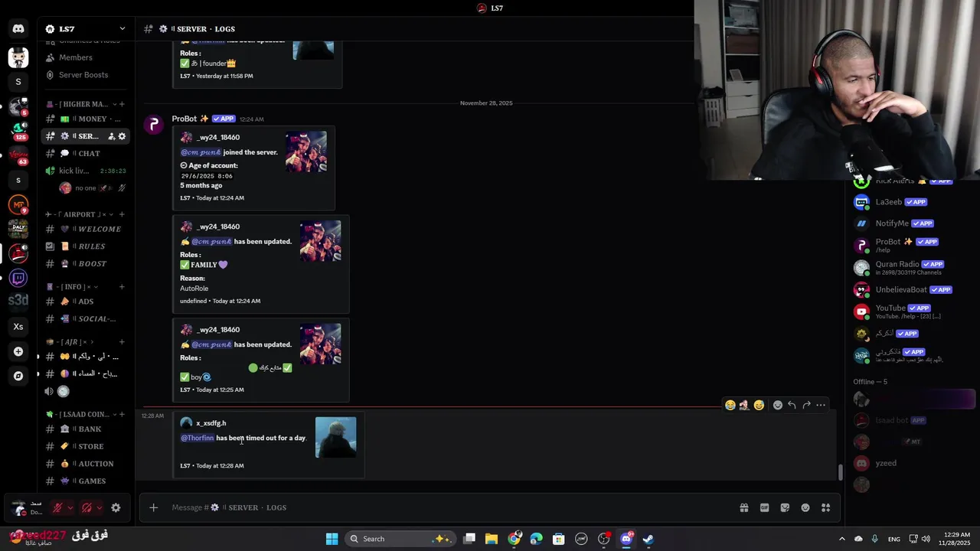Open Add Reaction on hovered message
The height and width of the screenshot is (551, 980).
(778, 405)
